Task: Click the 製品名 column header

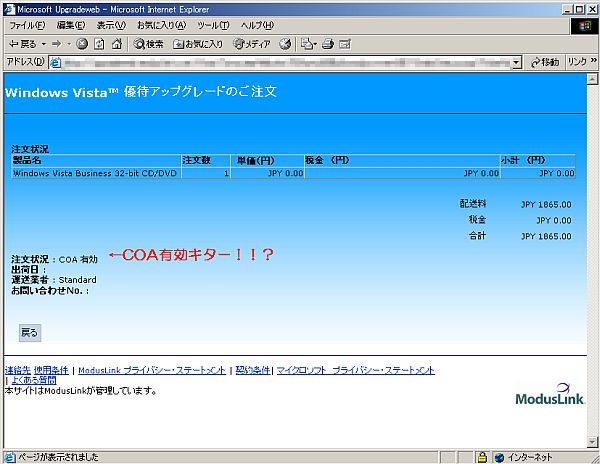Action: click(x=96, y=160)
